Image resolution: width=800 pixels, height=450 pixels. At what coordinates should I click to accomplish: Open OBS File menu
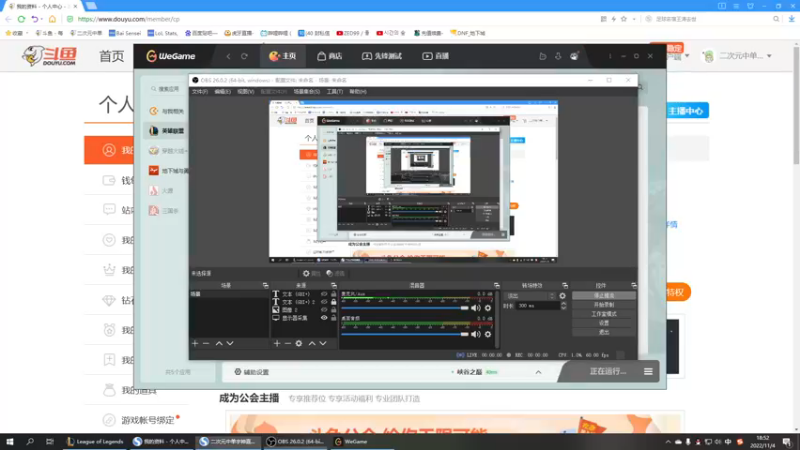199,92
